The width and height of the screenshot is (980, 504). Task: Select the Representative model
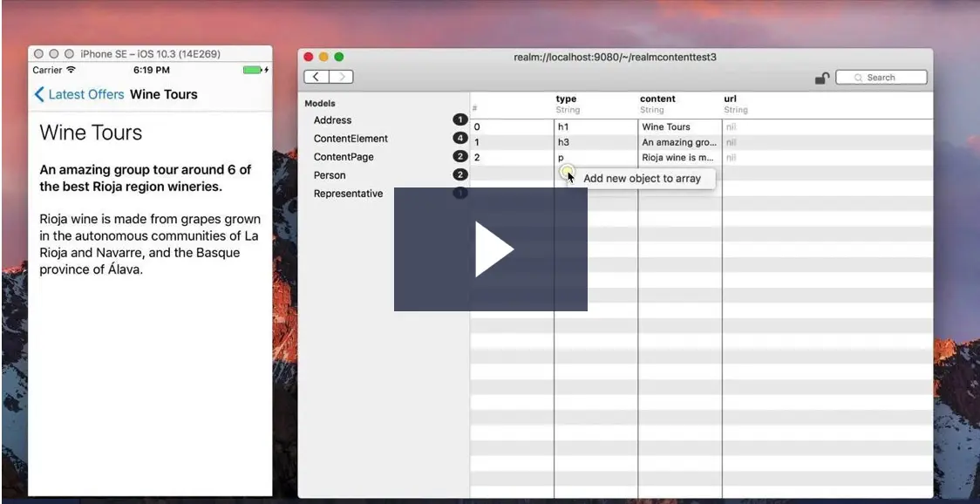(x=348, y=194)
